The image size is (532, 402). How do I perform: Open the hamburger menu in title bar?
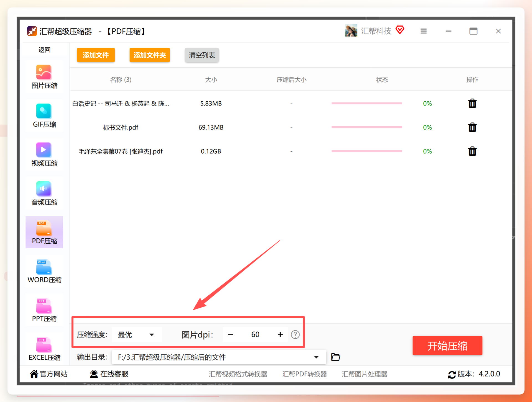(423, 31)
